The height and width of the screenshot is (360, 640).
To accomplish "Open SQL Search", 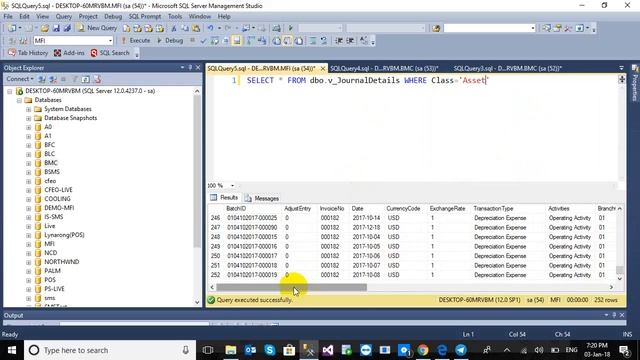I will pyautogui.click(x=110, y=53).
